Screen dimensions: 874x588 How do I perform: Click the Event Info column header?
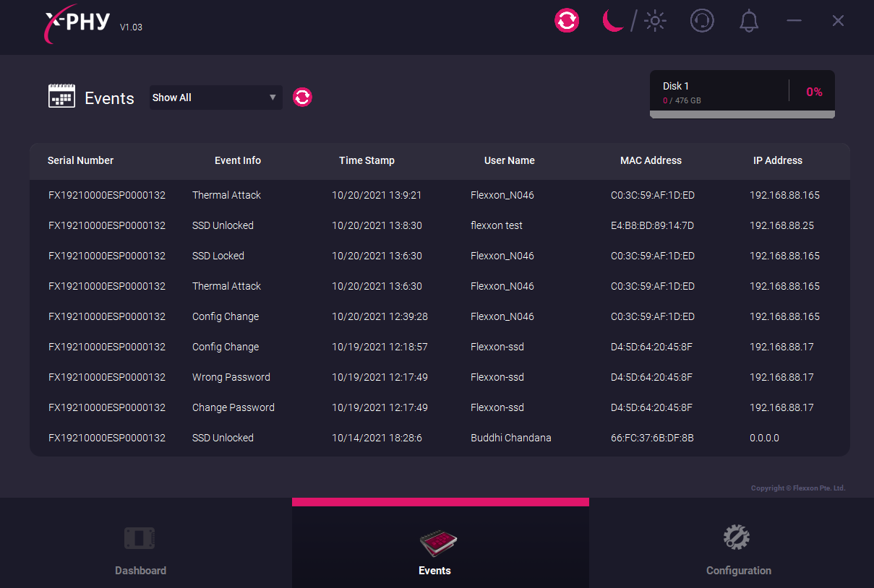pyautogui.click(x=237, y=160)
